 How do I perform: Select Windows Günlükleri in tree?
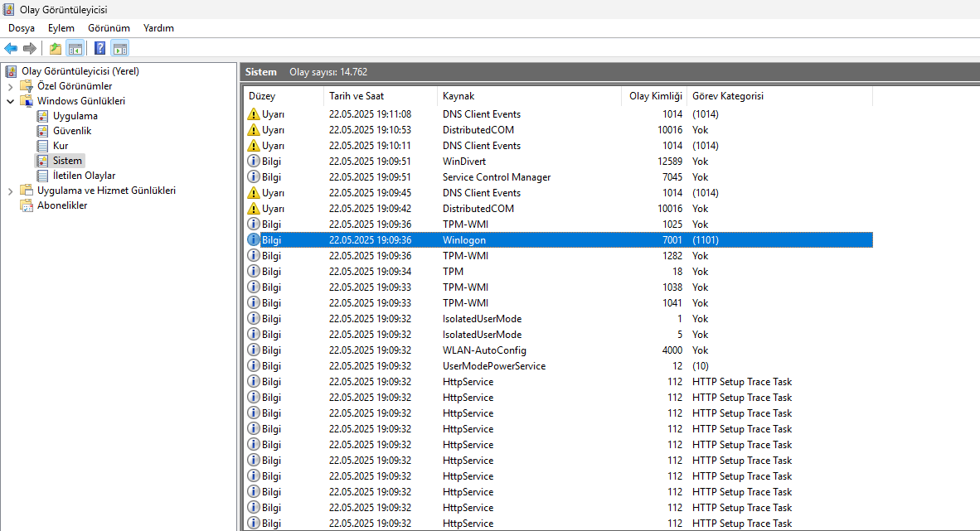pos(81,100)
